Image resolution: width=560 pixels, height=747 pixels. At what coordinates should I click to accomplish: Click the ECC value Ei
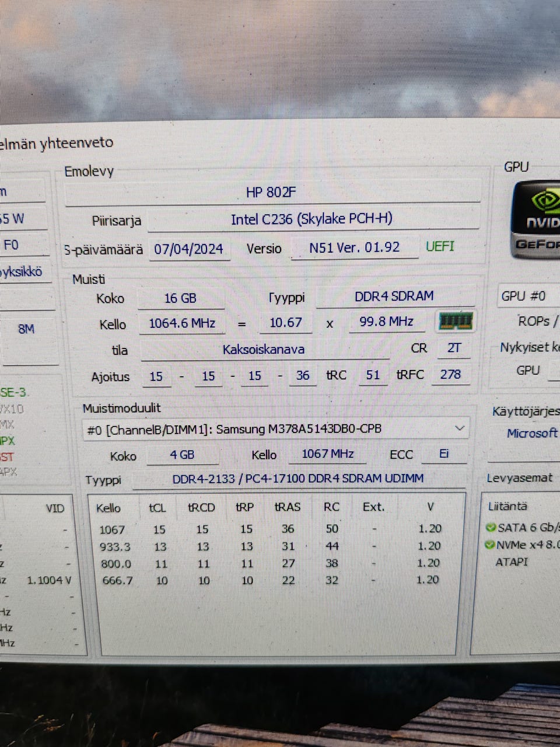[x=444, y=453]
